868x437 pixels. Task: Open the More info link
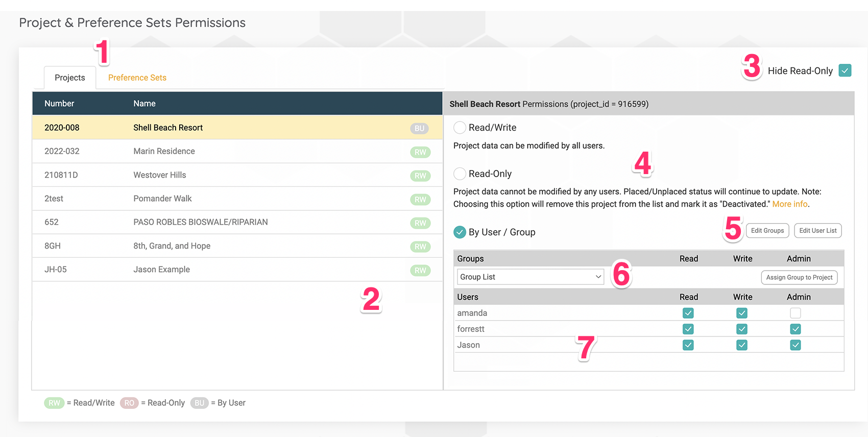(x=790, y=204)
